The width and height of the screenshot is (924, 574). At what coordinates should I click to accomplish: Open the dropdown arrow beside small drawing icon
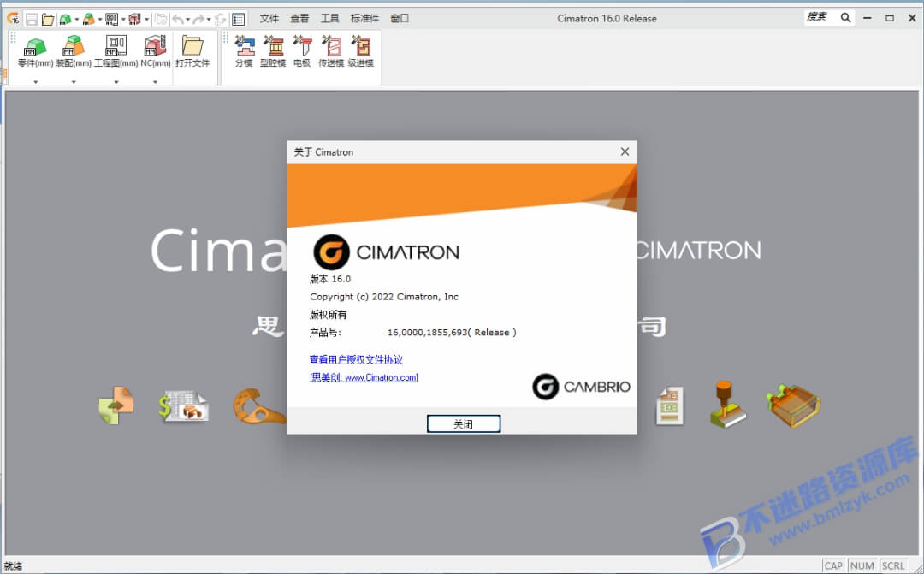coord(123,20)
